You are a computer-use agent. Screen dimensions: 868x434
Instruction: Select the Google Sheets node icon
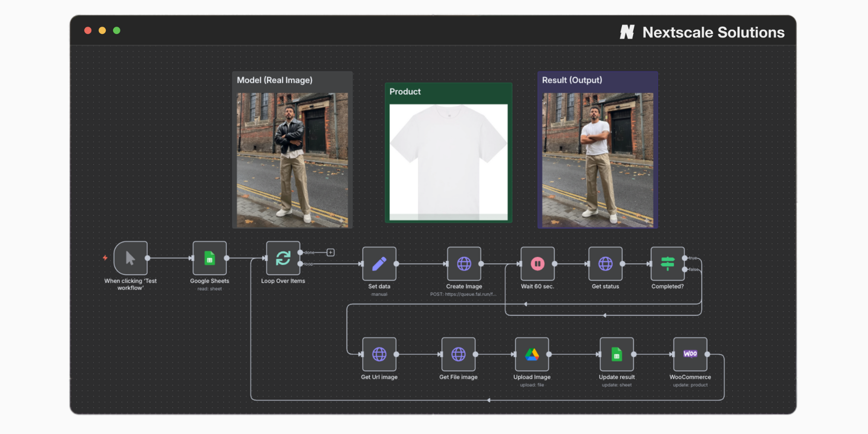(x=210, y=258)
